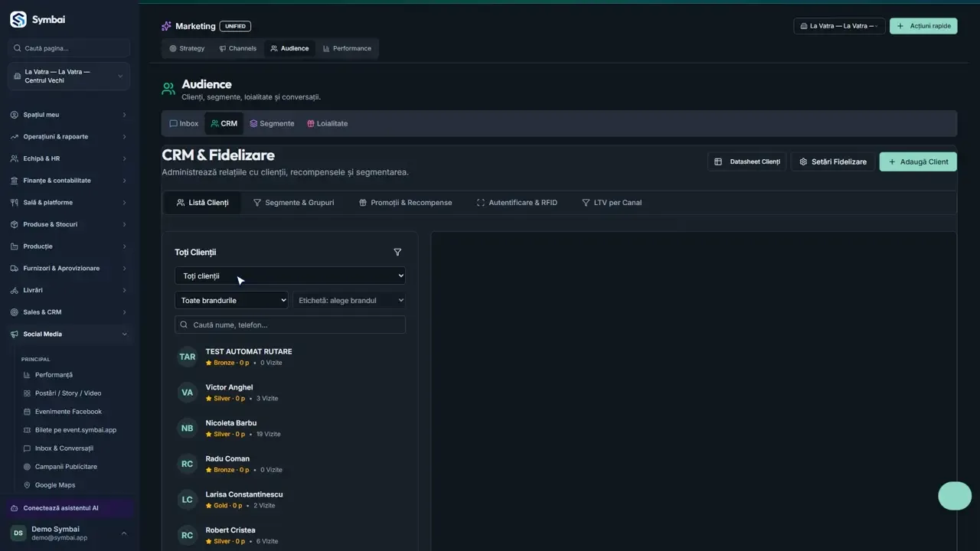Expand the Finanțe & contabilitate section
The width and height of the screenshot is (980, 551).
coord(69,181)
